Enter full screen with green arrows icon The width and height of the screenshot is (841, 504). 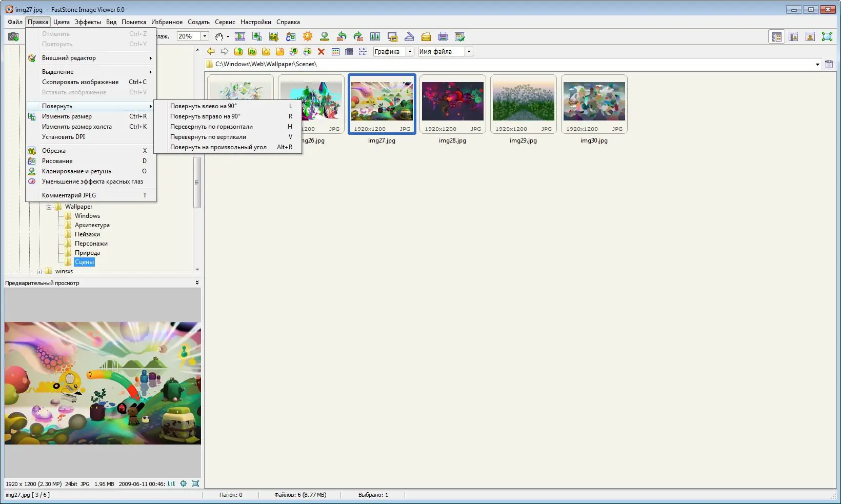pos(827,36)
